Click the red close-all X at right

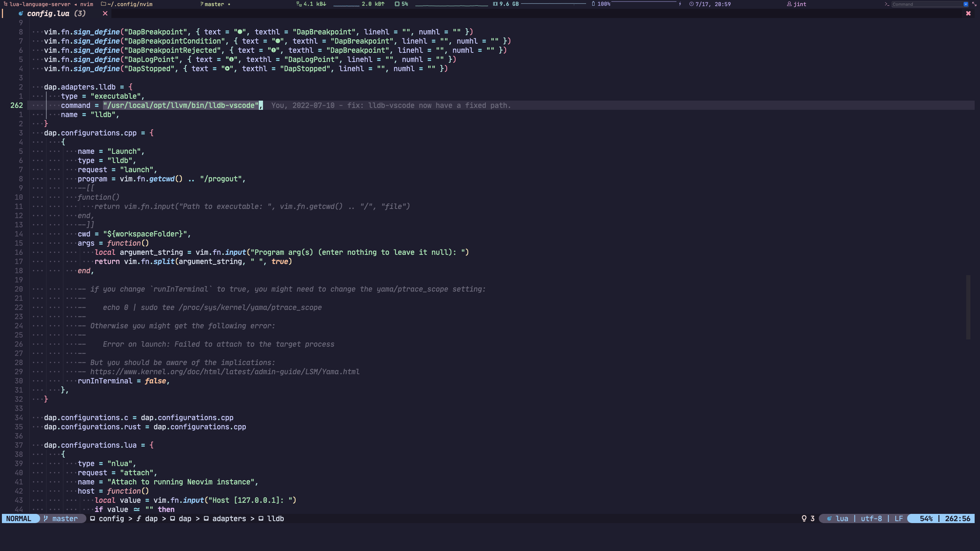(x=968, y=13)
